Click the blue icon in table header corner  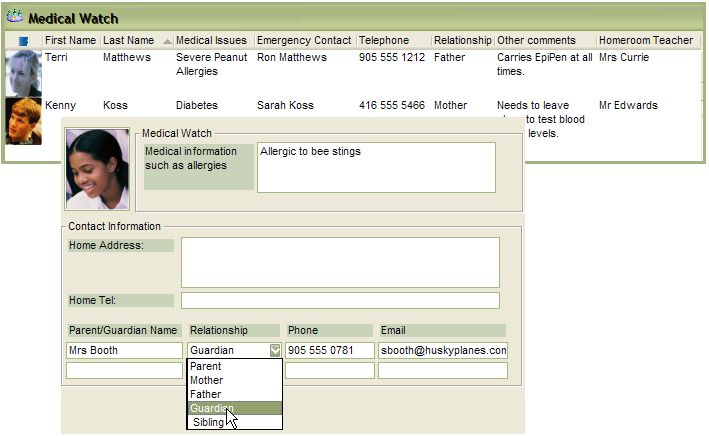(x=23, y=41)
